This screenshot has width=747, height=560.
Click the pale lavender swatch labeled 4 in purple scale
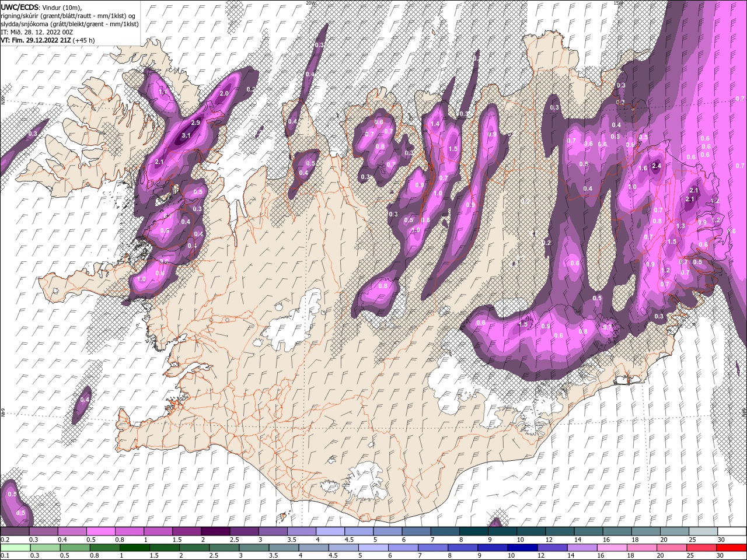point(330,531)
